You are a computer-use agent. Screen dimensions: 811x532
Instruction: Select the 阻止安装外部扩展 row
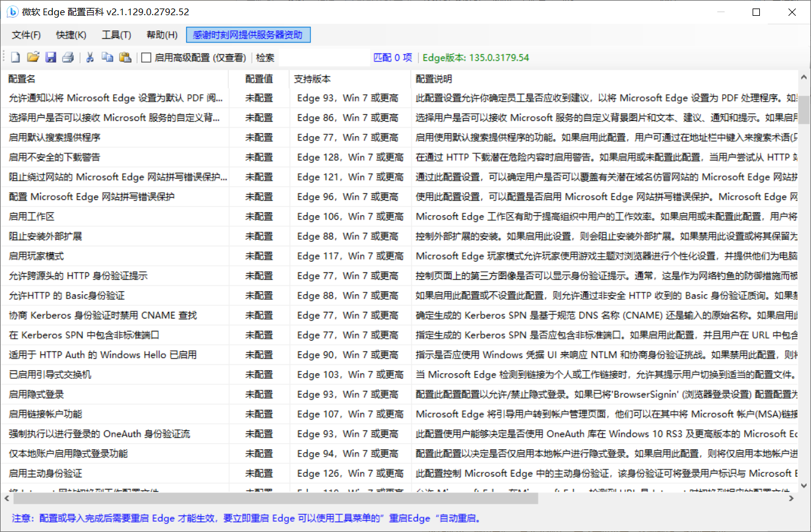click(x=400, y=236)
